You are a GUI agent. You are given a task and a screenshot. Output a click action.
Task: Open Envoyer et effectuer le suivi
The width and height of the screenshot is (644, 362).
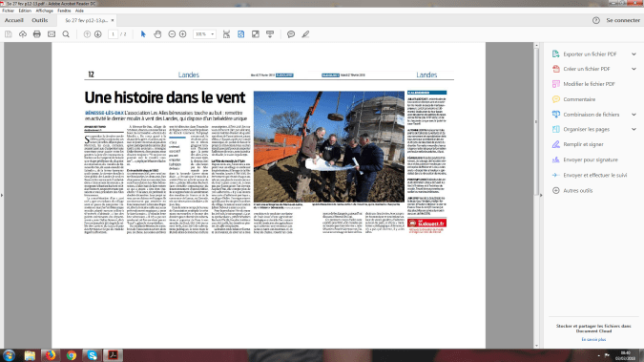pos(594,175)
